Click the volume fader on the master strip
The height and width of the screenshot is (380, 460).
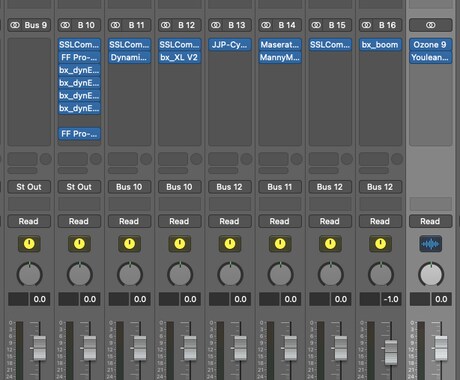(x=441, y=348)
